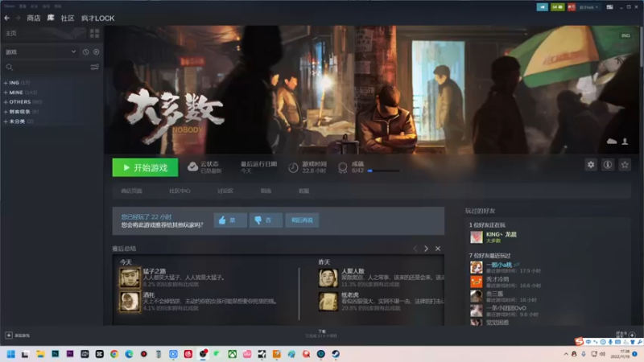Go forward with the forward arrow
The height and width of the screenshot is (362, 644).
(18, 18)
